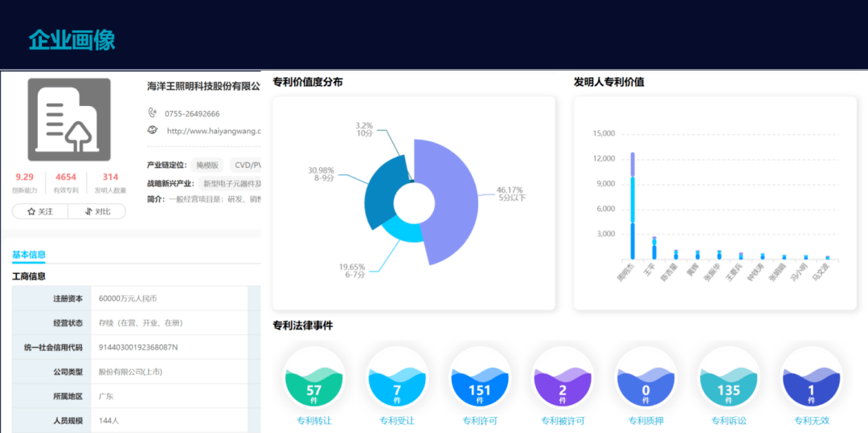Click the 发明人专利价值 chart heading
Image resolution: width=868 pixels, height=433 pixels.
tap(609, 83)
